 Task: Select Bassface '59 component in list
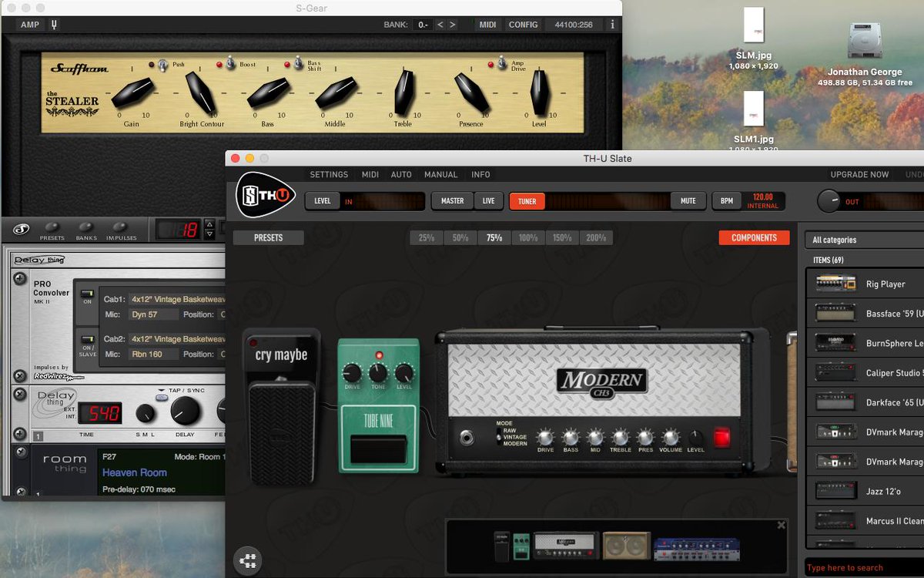pyautogui.click(x=865, y=314)
